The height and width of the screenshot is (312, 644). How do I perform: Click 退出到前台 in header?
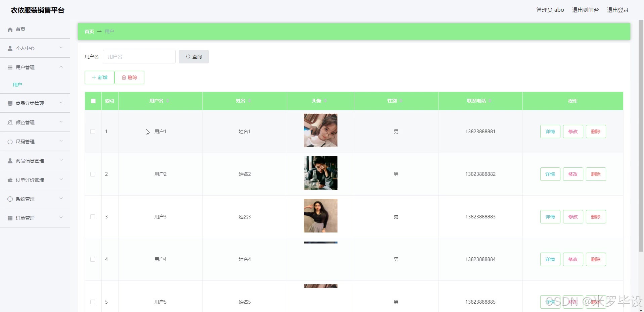(x=586, y=10)
